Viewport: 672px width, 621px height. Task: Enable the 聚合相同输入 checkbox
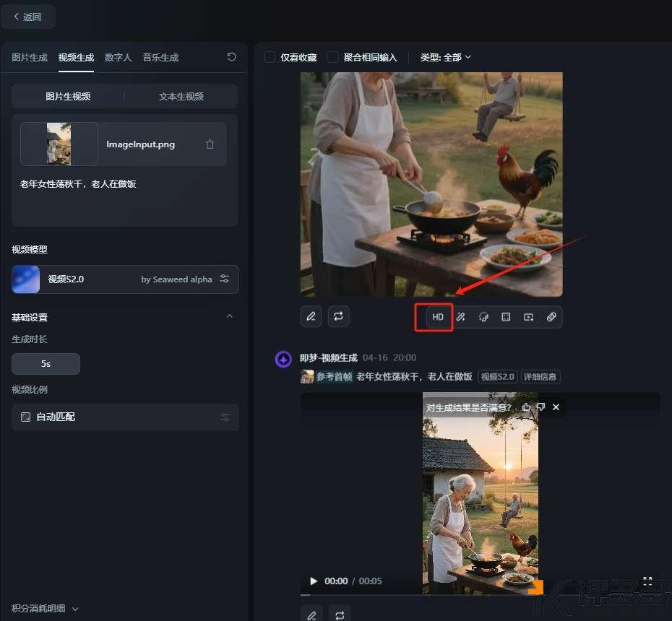[x=332, y=58]
